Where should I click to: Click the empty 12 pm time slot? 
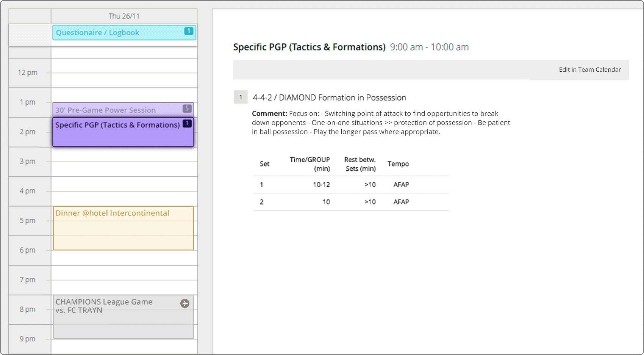(124, 73)
